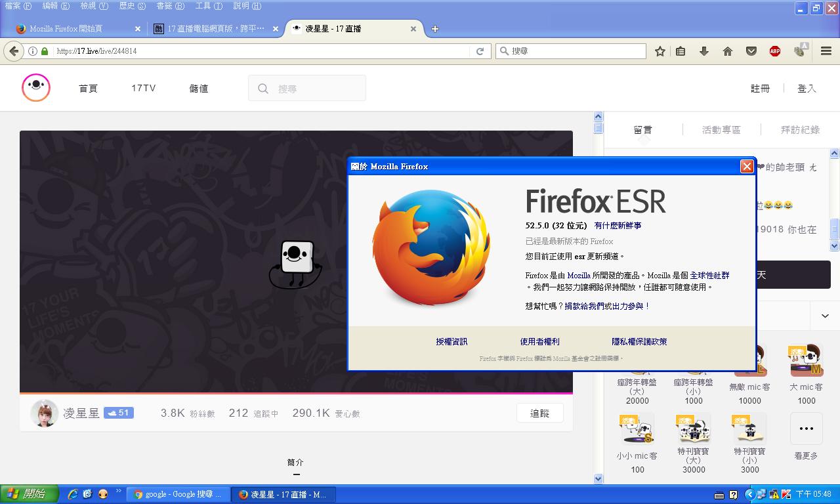Click the green secure padlock icon

coord(45,51)
